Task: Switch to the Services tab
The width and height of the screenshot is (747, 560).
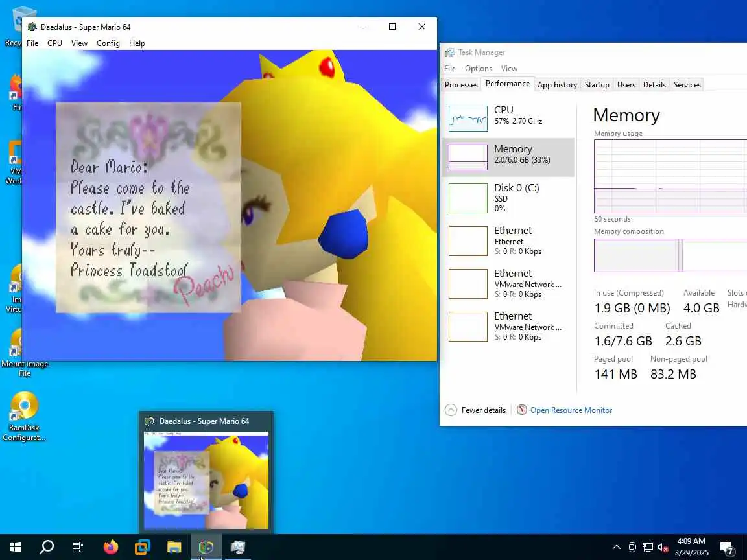Action: point(687,85)
